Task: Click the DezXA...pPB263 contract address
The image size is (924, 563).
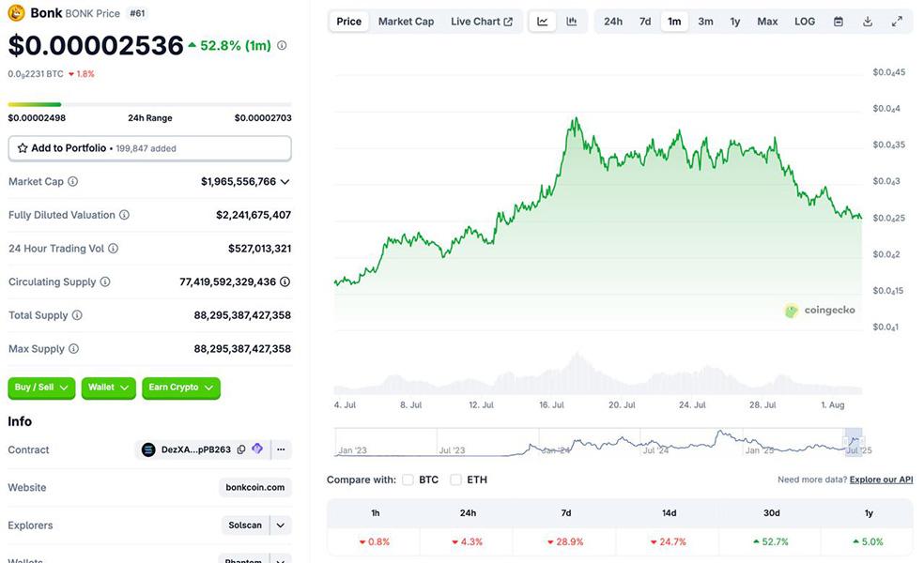Action: pyautogui.click(x=196, y=449)
